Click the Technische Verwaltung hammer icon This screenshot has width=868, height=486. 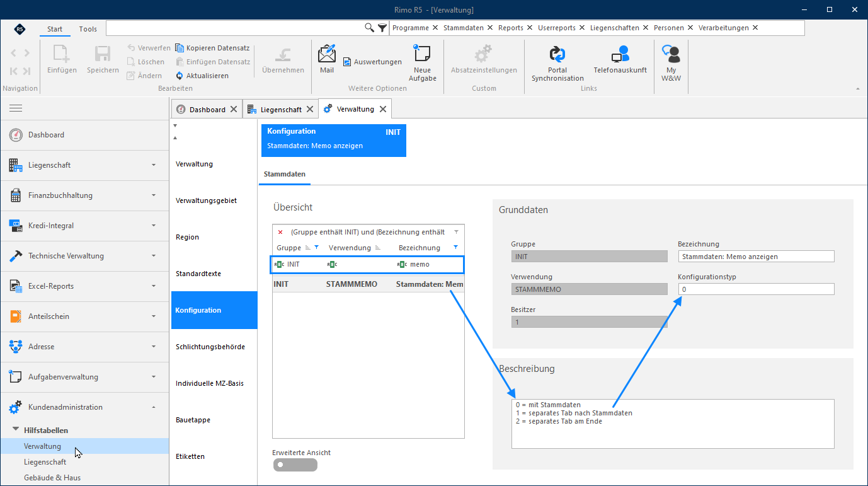click(16, 256)
